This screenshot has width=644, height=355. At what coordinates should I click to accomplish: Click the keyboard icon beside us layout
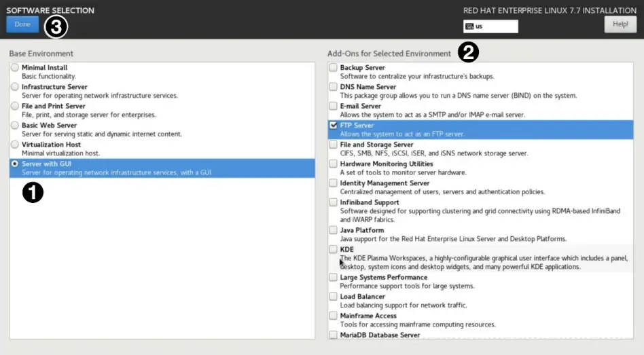coord(469,26)
